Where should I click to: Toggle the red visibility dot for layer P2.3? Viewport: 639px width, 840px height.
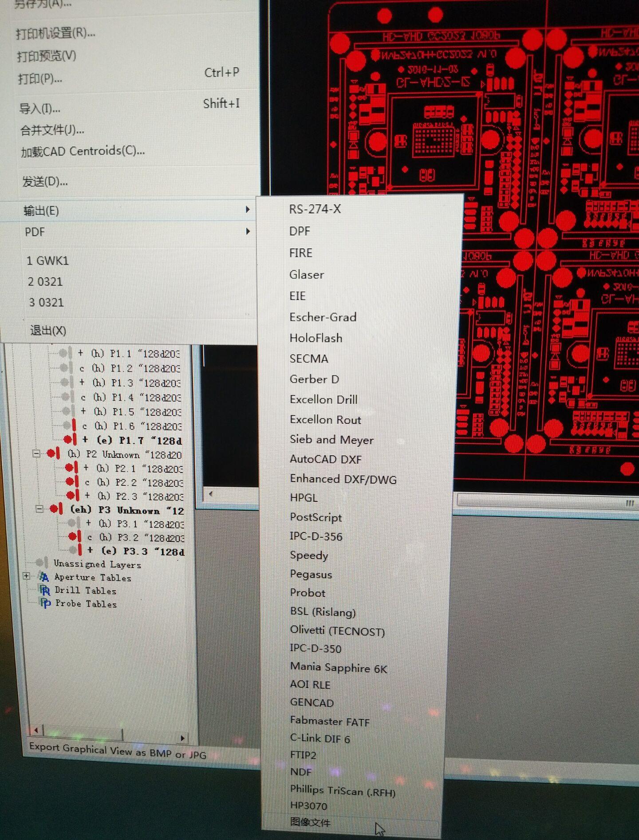71,495
